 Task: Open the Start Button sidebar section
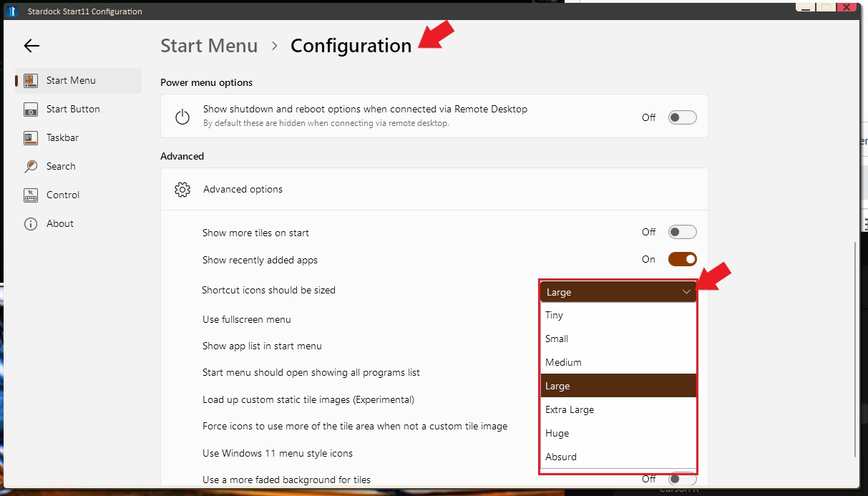tap(78, 109)
